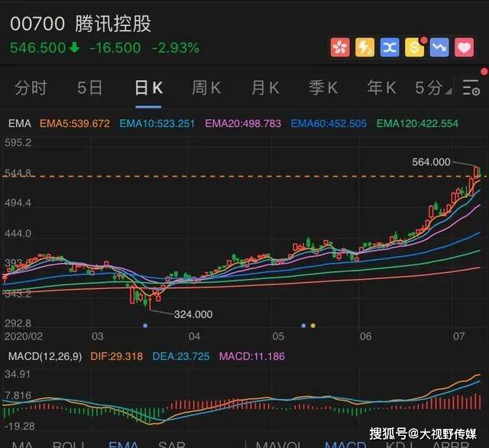Tap the blue event dot near May
The height and width of the screenshot is (448, 489).
click(303, 326)
